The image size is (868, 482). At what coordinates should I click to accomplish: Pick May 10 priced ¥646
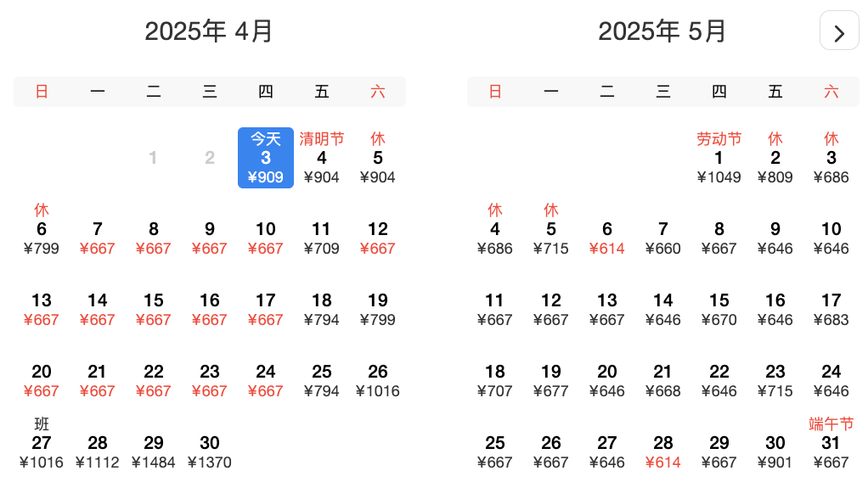point(831,238)
